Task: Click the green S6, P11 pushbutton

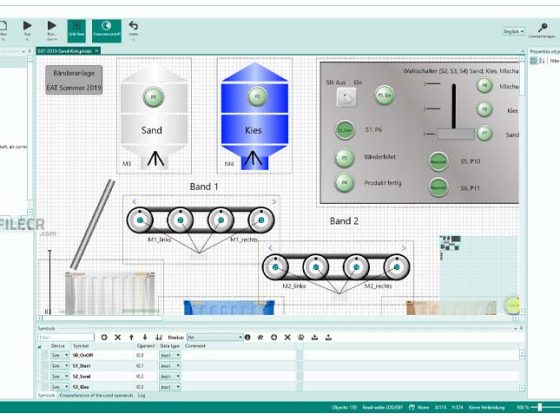Action: point(438,188)
